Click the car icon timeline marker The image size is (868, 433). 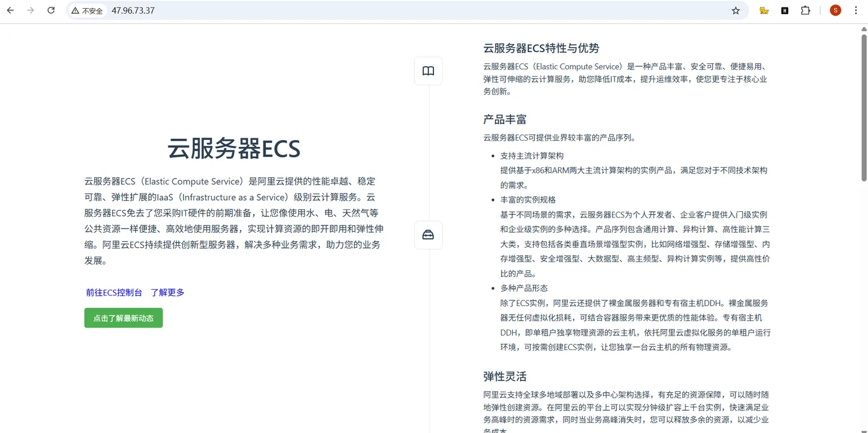point(428,235)
